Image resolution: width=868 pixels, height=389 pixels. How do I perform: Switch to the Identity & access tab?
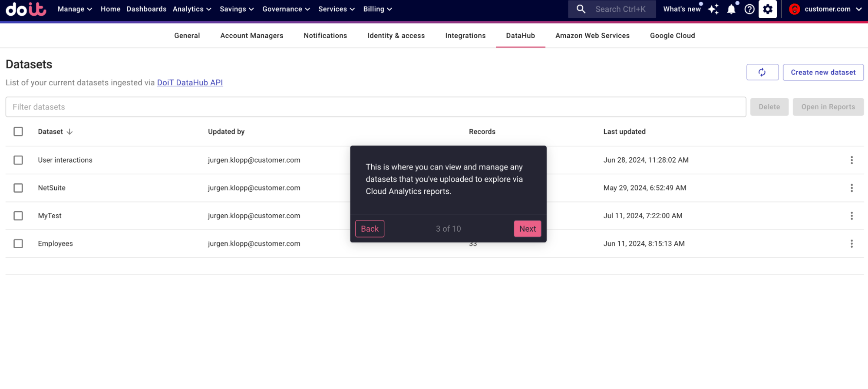pyautogui.click(x=396, y=36)
